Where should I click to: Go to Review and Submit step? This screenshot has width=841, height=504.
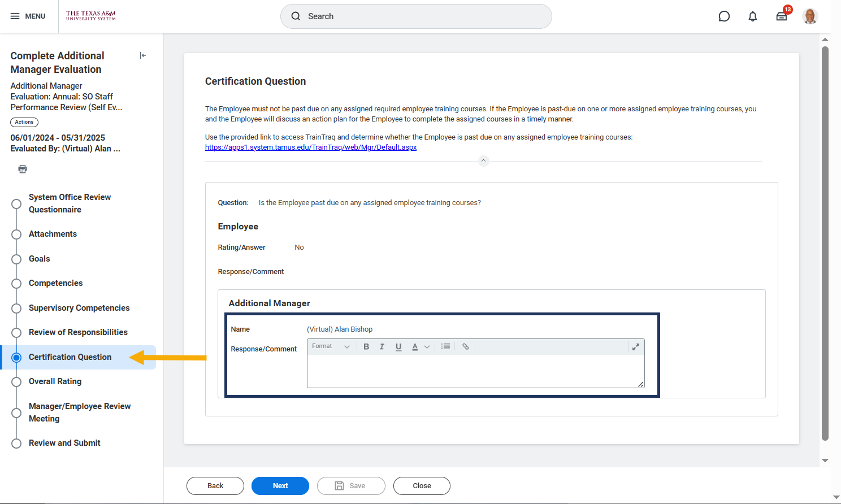click(x=64, y=443)
